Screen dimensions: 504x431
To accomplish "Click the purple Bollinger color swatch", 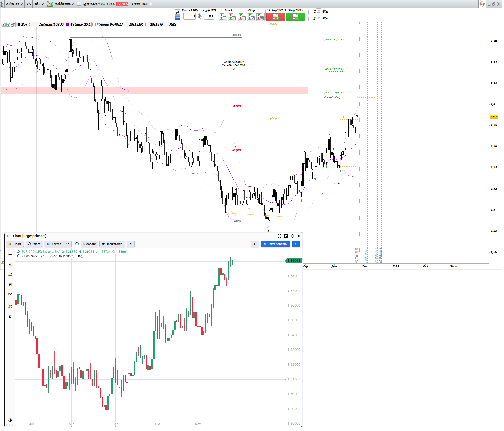I will click(67, 25).
